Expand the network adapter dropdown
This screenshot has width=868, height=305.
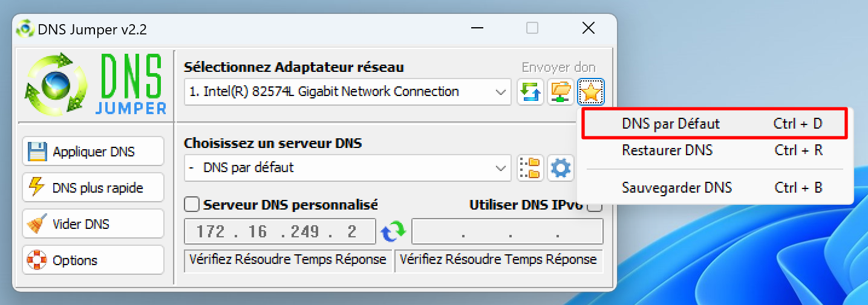347,92
